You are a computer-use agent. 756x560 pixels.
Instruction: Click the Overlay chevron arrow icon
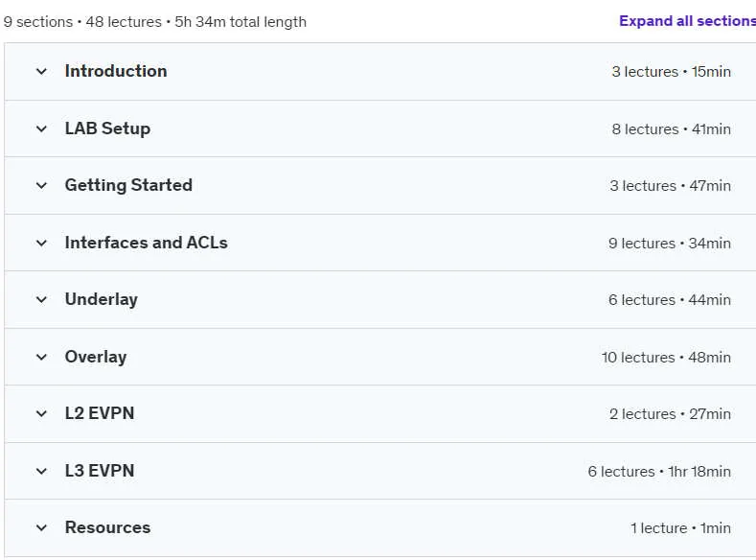41,357
